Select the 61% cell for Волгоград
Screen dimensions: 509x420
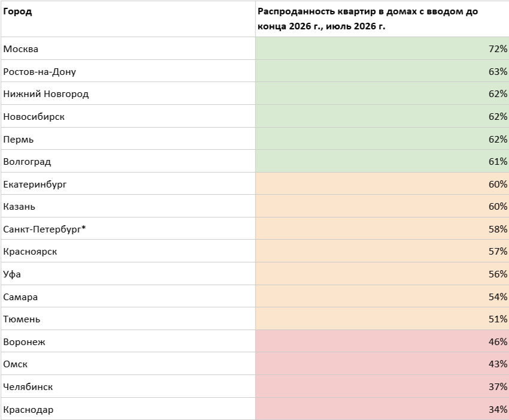(382, 161)
